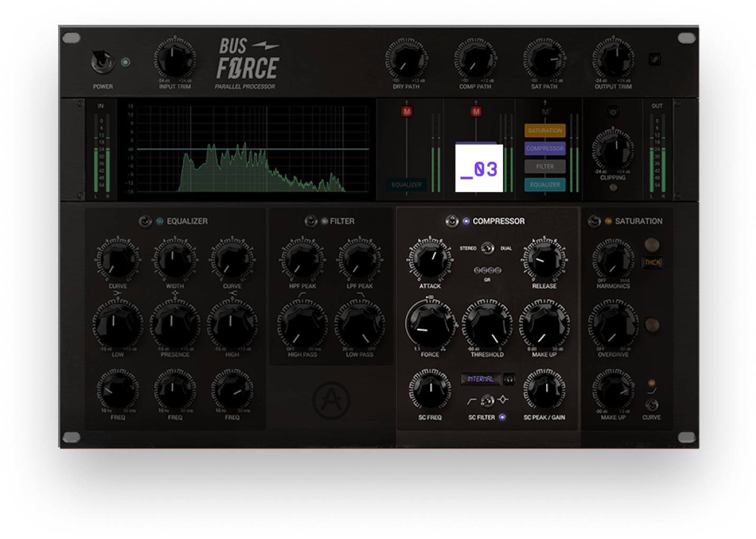Screen dimensions: 756x539
Task: Enable the SC Filter toggle
Action: coord(501,417)
